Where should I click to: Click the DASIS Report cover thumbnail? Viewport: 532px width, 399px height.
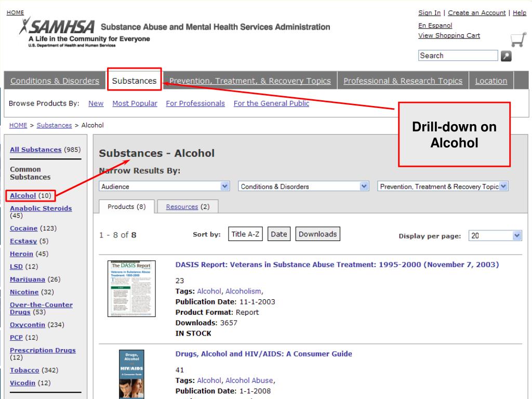coord(131,289)
